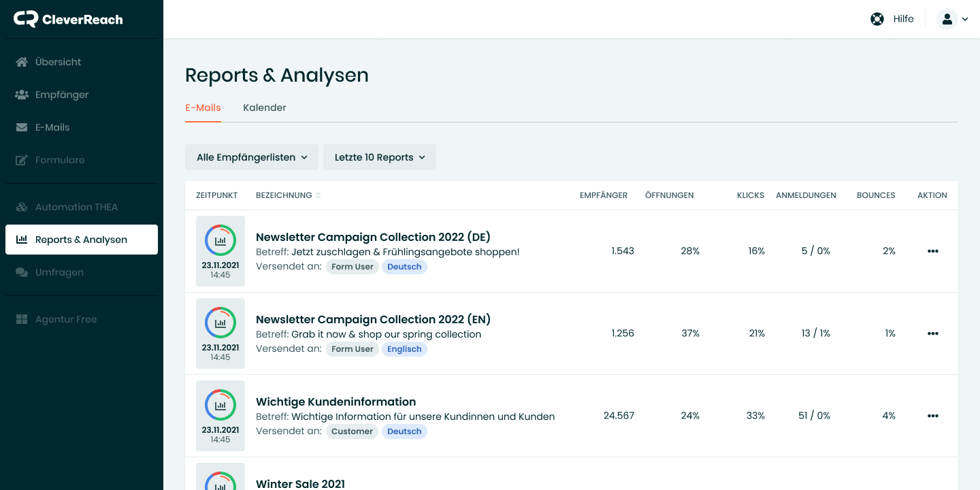Click the Automation THEA icon
Image resolution: width=980 pixels, height=490 pixels.
pyautogui.click(x=22, y=207)
